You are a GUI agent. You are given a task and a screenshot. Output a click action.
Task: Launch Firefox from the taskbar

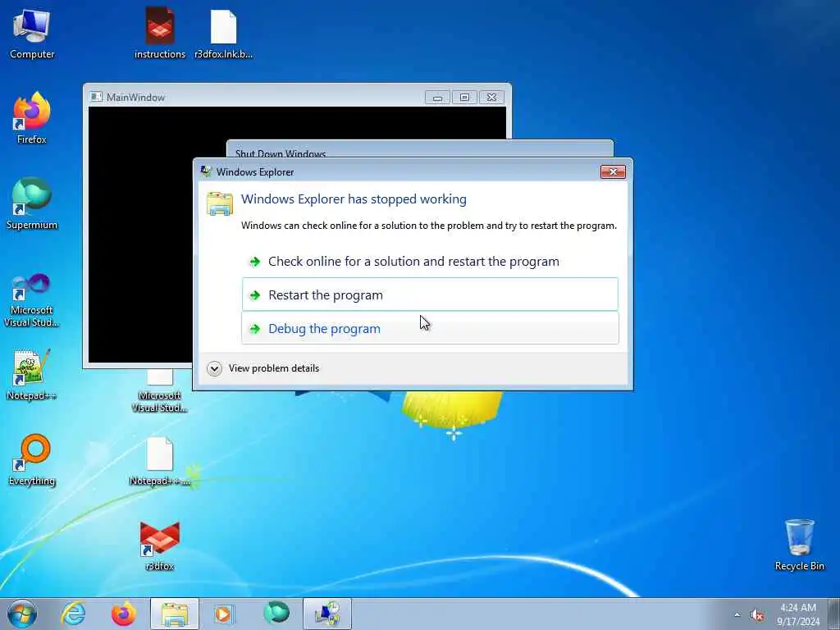coord(123,614)
